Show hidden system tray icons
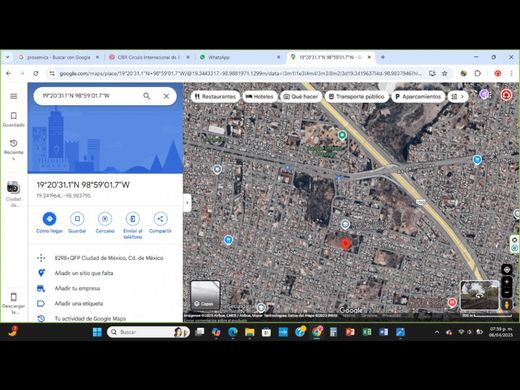 (437, 332)
